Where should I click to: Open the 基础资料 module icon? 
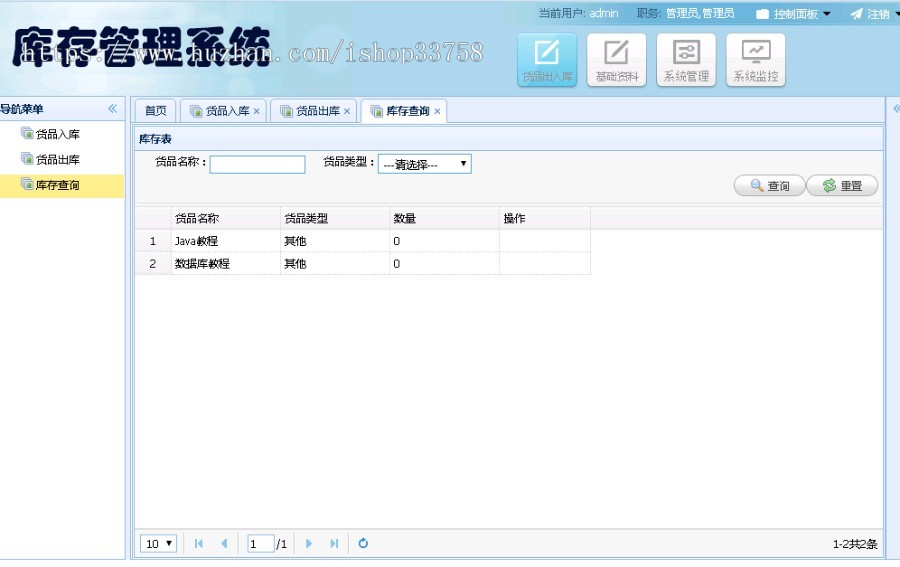tap(616, 60)
